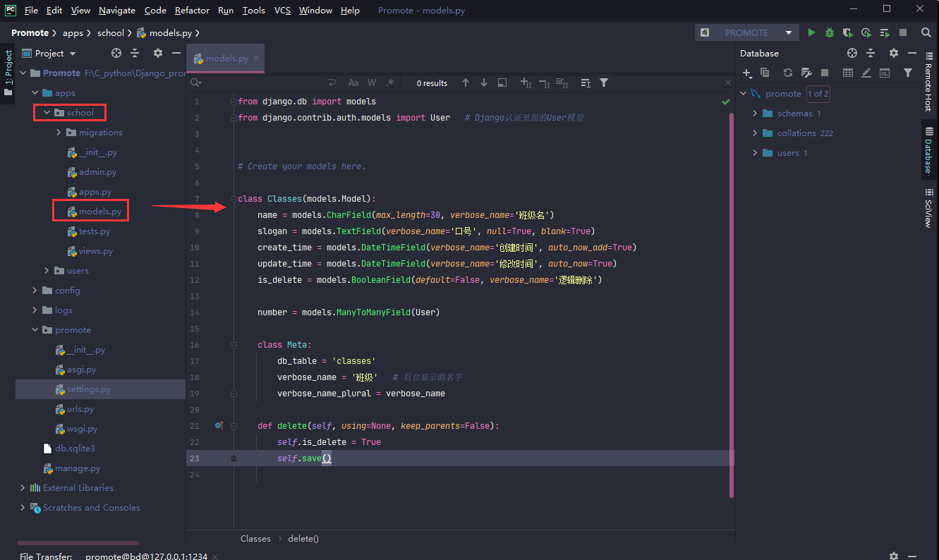Run the PROMOTE configuration with green play
The height and width of the screenshot is (560, 939).
pyautogui.click(x=811, y=32)
